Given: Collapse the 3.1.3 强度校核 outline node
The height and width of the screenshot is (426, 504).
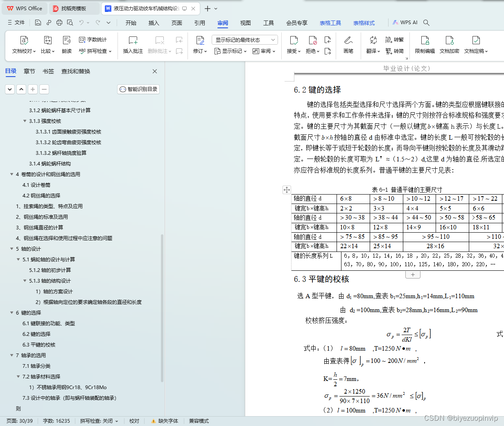Looking at the screenshot, I should tap(25, 121).
